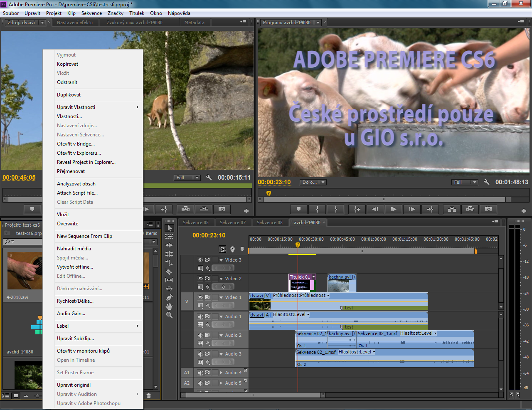Click Program monitor timecode 00:00:23:10

274,182
